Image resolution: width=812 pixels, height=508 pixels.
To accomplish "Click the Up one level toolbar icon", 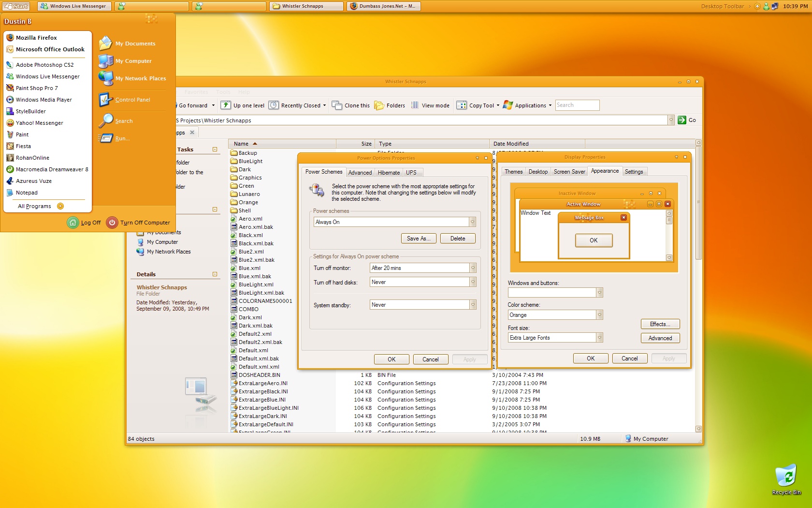I will coord(226,105).
